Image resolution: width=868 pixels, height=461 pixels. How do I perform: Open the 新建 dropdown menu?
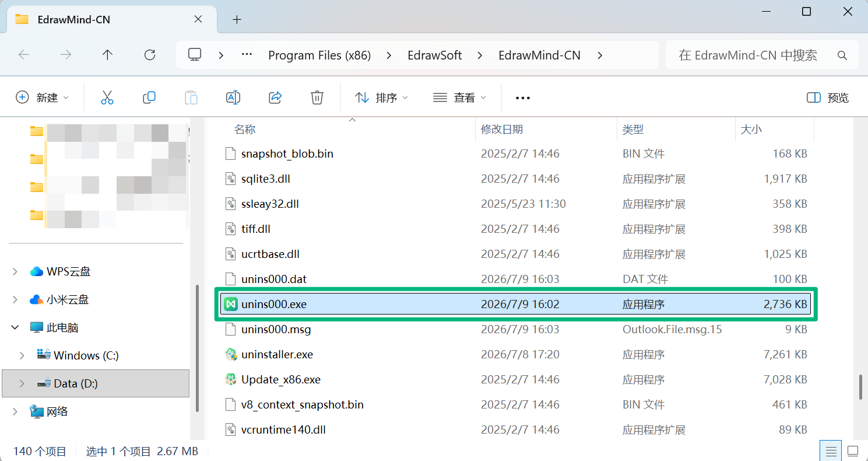(x=42, y=97)
